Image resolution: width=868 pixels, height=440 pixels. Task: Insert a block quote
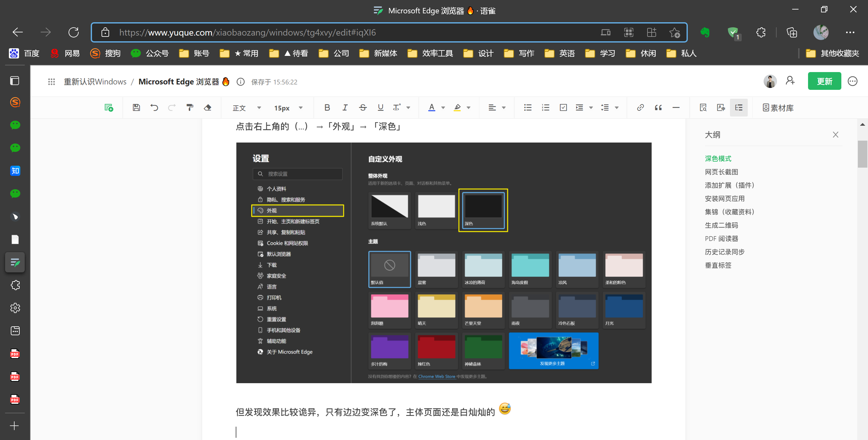click(x=658, y=108)
